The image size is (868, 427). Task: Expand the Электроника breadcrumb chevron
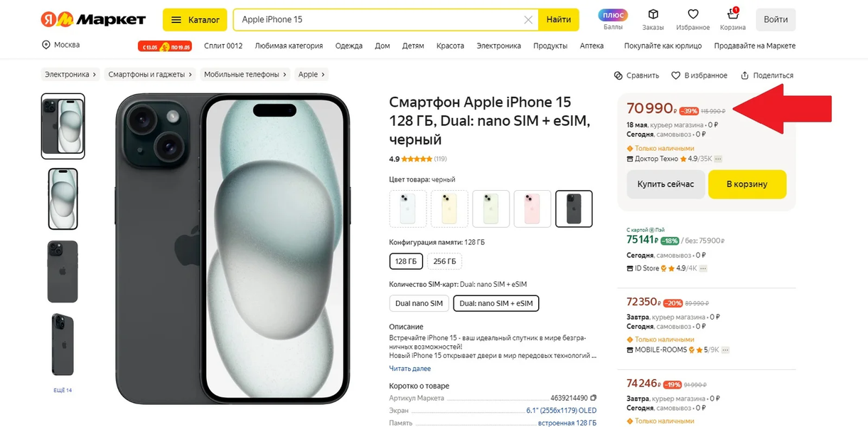click(x=95, y=74)
